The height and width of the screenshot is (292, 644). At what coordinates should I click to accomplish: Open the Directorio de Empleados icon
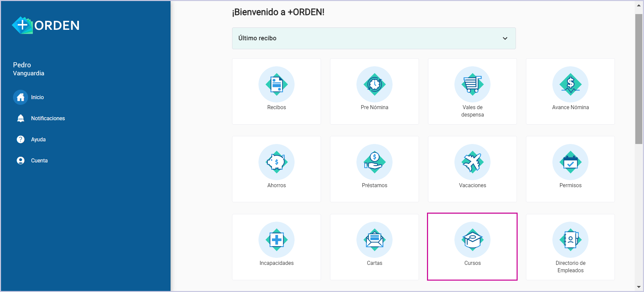click(x=570, y=240)
